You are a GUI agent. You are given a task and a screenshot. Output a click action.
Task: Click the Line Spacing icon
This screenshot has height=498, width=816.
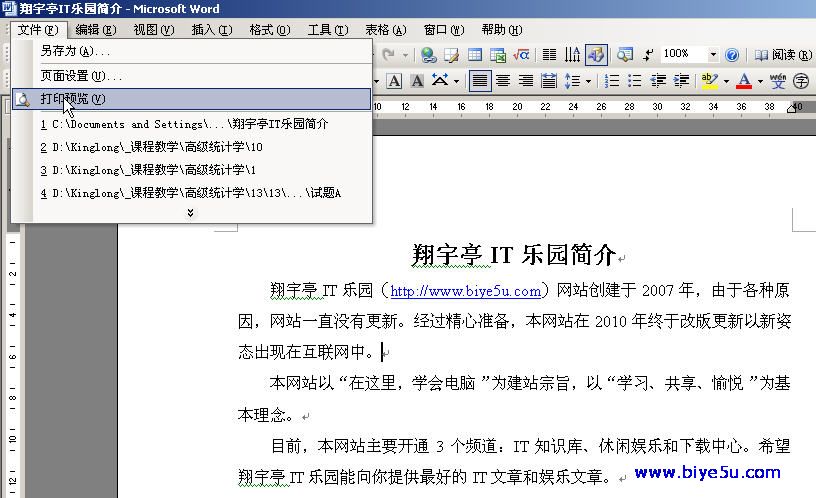pos(572,81)
